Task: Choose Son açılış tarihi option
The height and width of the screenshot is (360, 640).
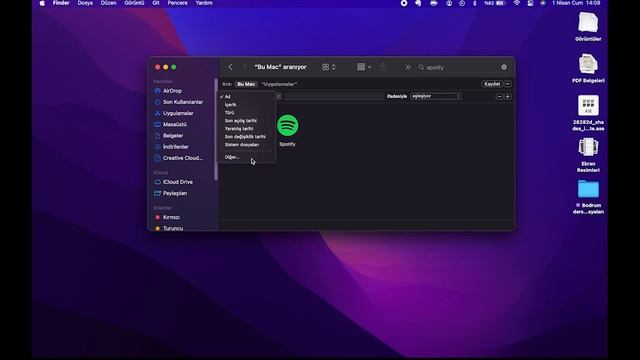Action: (246, 121)
